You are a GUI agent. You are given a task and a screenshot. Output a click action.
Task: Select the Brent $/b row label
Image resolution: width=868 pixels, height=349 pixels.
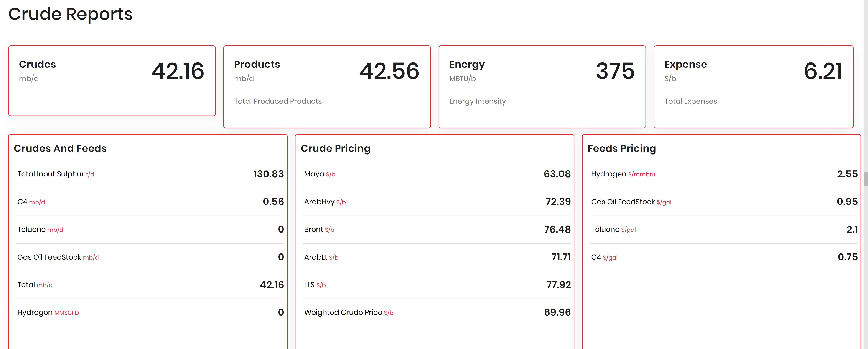tap(319, 230)
